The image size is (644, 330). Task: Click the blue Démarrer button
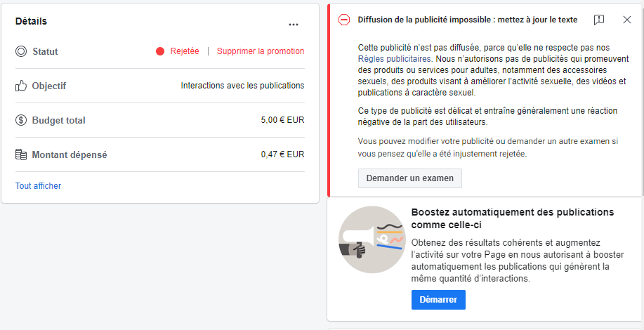[438, 300]
